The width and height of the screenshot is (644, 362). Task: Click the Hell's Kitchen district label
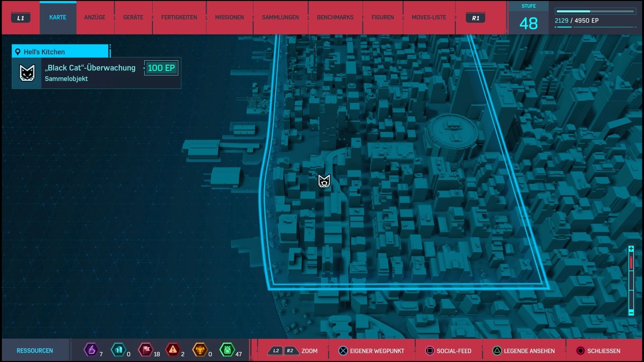[44, 52]
